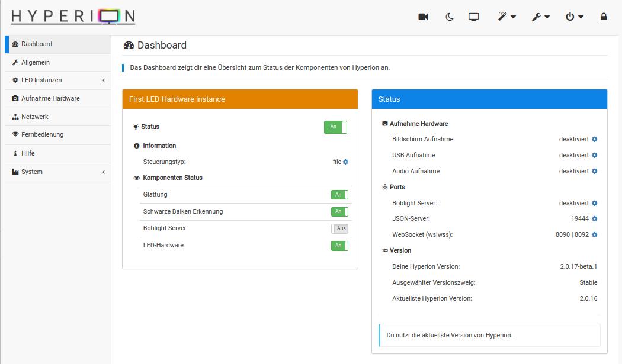Screen dimensions: 622x364
Task: Open Aufnahme Hardware in the sidebar
Action: (x=58, y=98)
